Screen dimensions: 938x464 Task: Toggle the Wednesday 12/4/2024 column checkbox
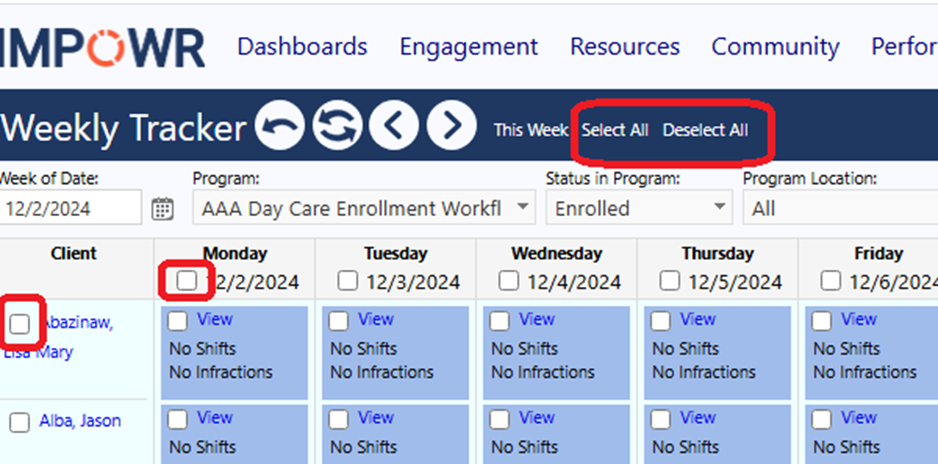click(508, 281)
